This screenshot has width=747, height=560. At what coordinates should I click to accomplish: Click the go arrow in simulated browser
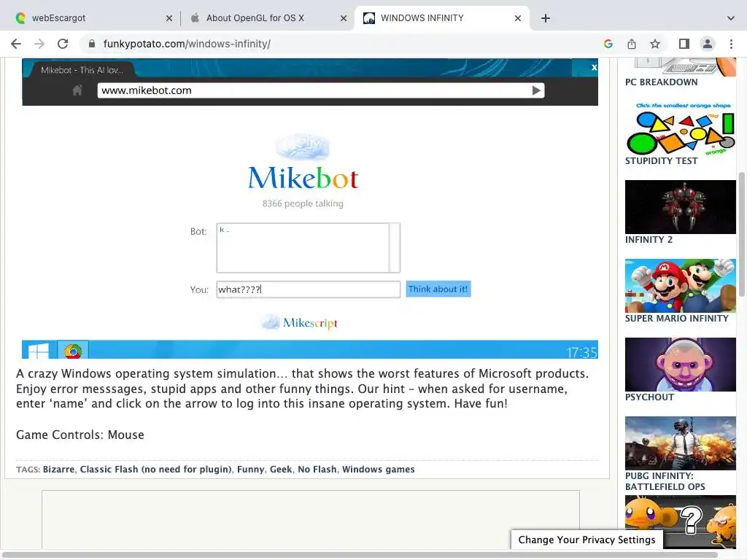pos(536,90)
